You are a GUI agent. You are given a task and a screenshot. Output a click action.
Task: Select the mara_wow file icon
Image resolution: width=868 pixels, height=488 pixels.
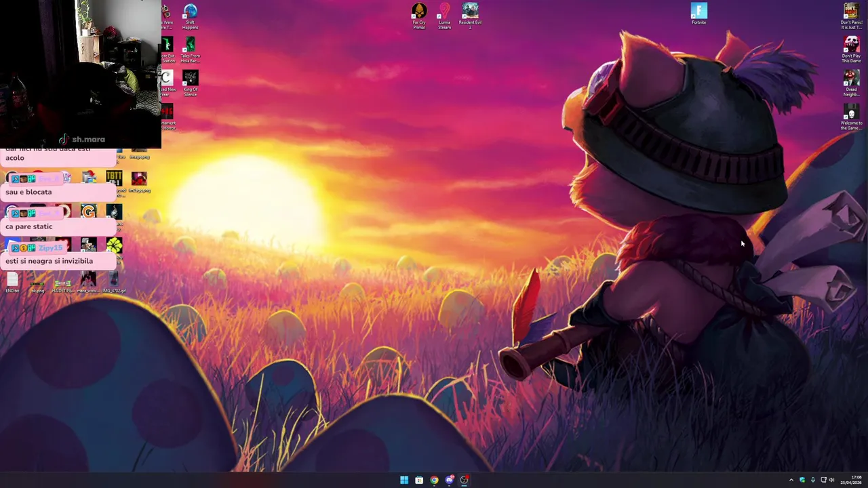(x=87, y=283)
